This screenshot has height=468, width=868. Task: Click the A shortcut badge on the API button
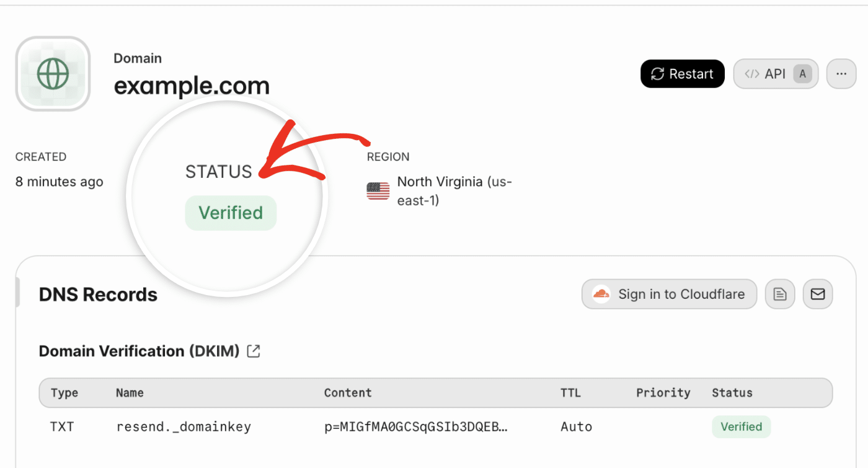802,73
